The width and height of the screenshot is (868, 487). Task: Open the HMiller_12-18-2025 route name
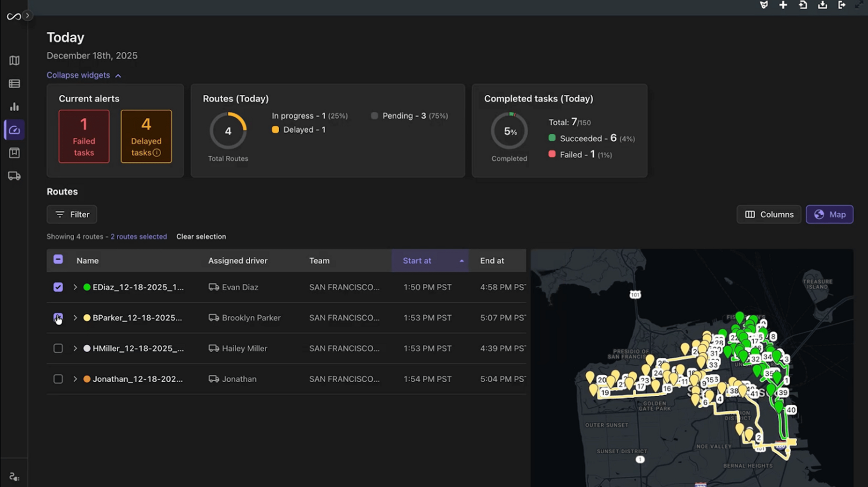tap(138, 348)
